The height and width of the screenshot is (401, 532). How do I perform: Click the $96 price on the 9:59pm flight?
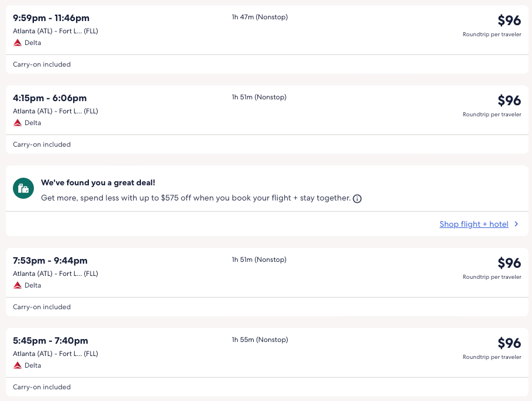[509, 20]
